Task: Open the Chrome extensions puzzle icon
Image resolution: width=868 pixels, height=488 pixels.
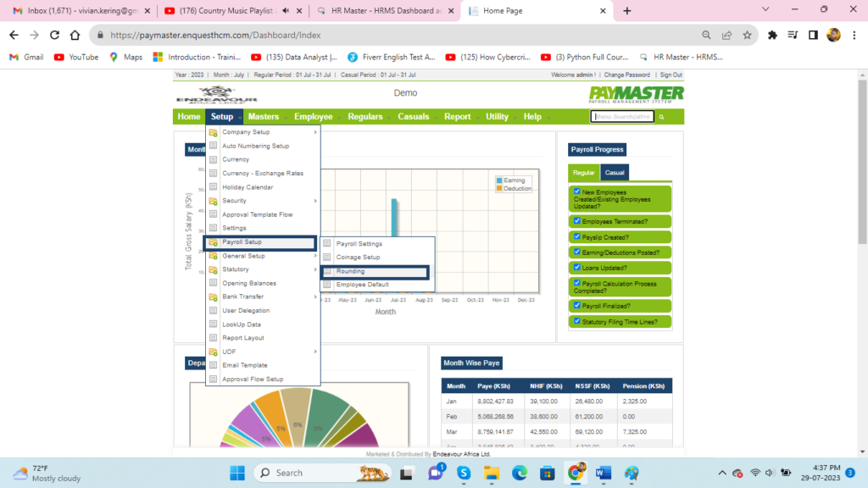Action: 772,36
